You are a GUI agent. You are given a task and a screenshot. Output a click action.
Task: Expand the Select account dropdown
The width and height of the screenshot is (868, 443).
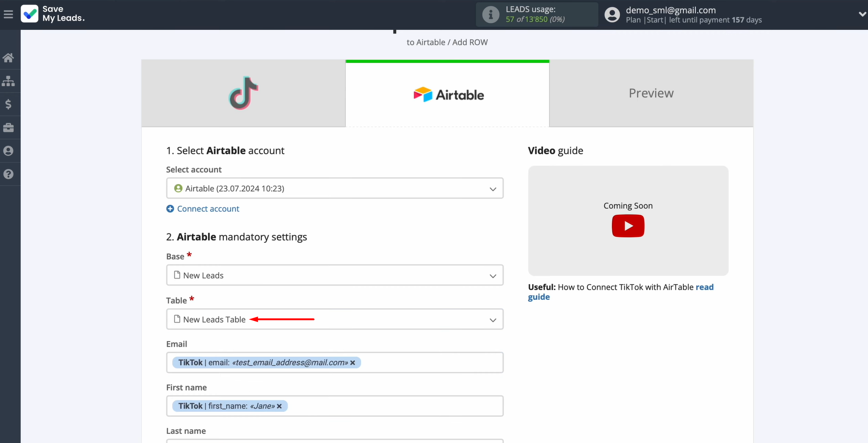click(335, 188)
